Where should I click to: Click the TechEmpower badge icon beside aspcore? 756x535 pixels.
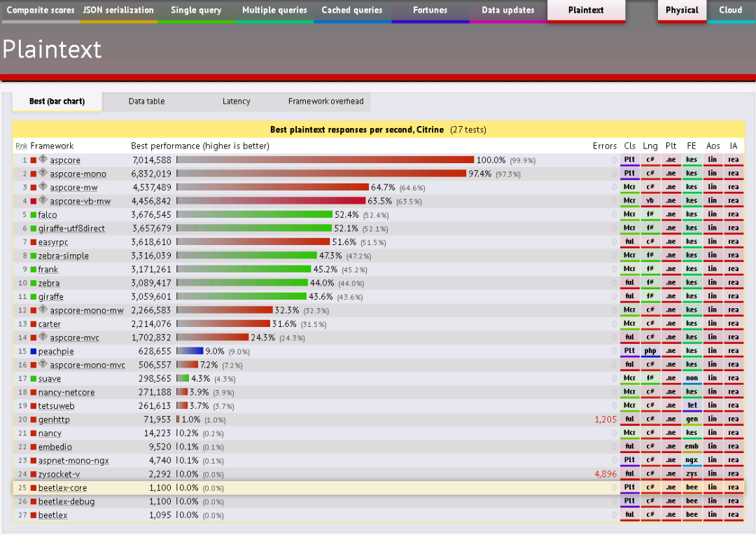pos(43,159)
